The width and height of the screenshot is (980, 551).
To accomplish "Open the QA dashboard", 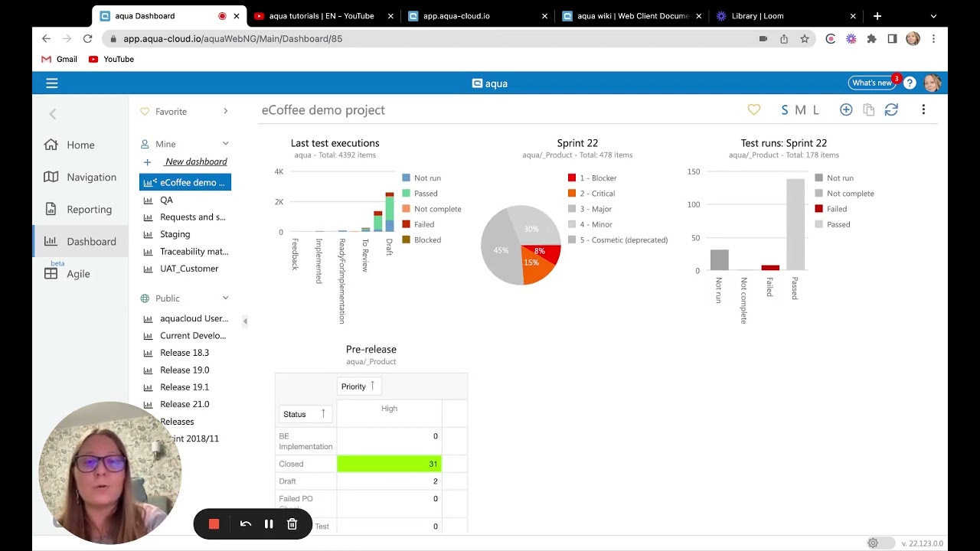I will tap(166, 200).
